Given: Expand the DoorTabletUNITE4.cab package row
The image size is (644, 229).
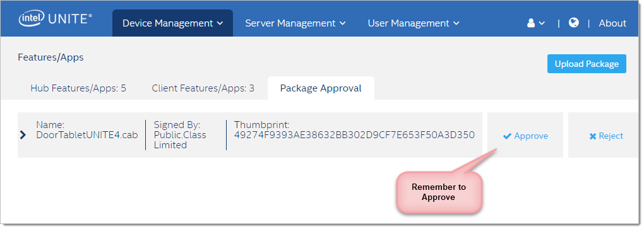Looking at the screenshot, I should point(23,134).
